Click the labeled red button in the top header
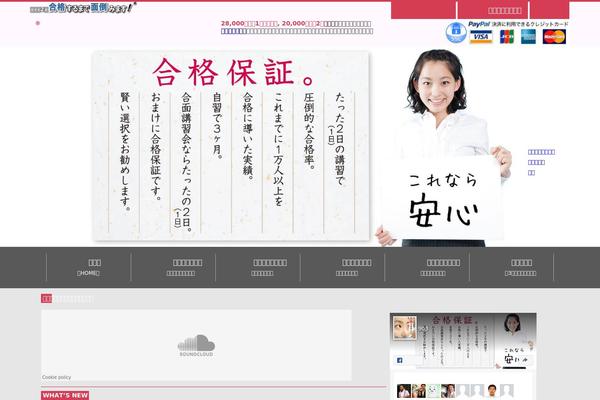The width and height of the screenshot is (600, 400). tap(493, 10)
